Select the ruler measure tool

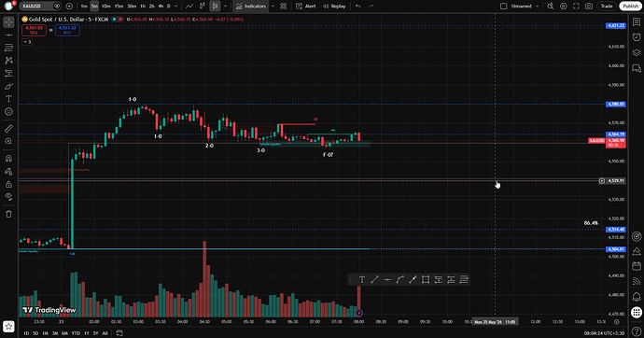tap(8, 129)
